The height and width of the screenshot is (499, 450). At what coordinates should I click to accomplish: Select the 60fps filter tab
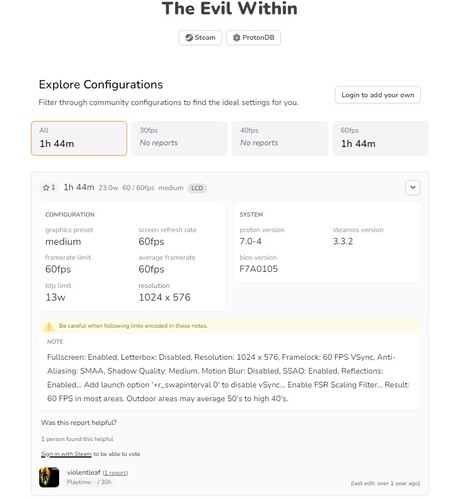point(380,138)
